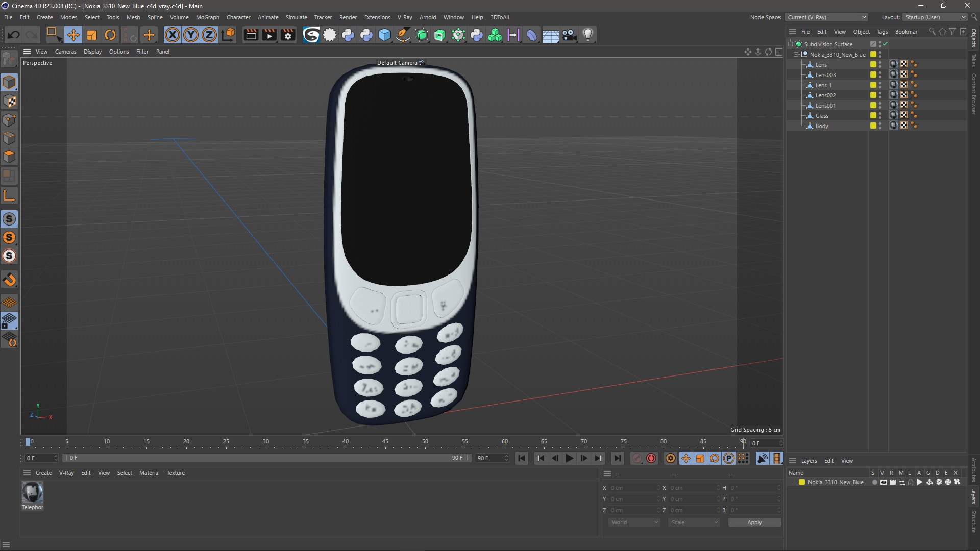
Task: Open the World coordinate system dropdown
Action: 634,522
